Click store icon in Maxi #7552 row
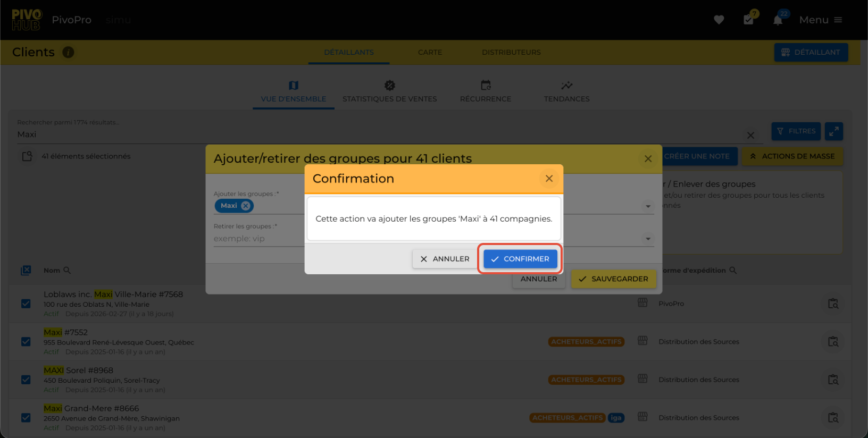Screen dimensions: 868x438 click(x=642, y=341)
